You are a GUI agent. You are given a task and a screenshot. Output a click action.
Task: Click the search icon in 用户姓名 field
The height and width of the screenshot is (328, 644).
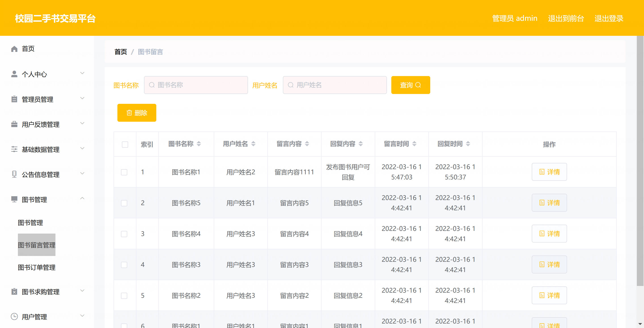(290, 85)
